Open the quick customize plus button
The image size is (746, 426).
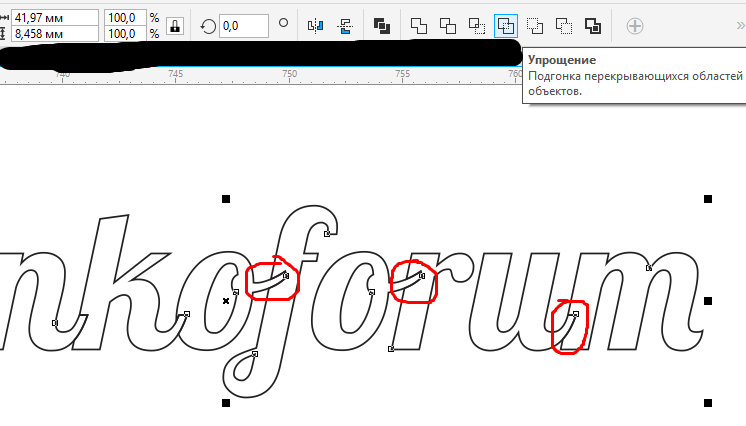click(634, 25)
